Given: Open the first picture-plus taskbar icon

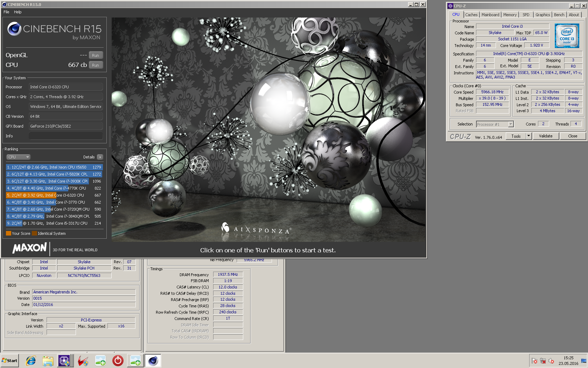Looking at the screenshot, I should pyautogui.click(x=100, y=360).
